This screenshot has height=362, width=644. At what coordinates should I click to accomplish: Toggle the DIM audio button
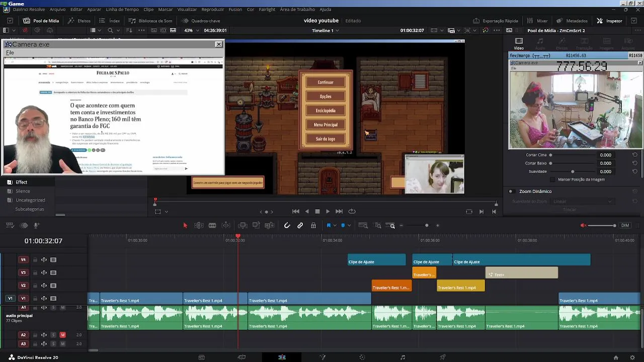pyautogui.click(x=625, y=225)
